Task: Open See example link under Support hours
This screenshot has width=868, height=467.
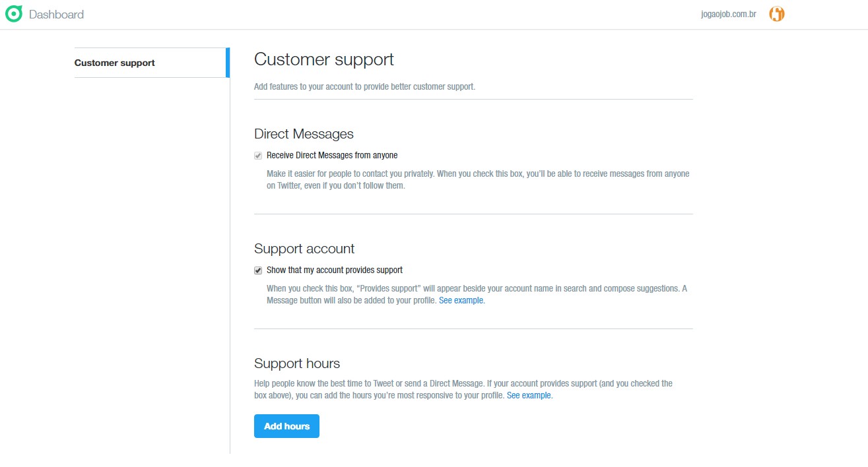Action: 529,396
